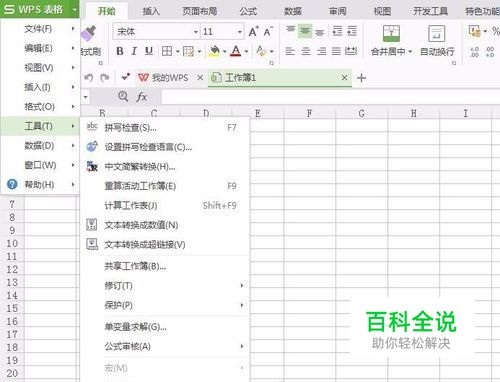Expand the 公式审核(A) submenu
Image resolution: width=500 pixels, height=382 pixels.
coord(242,346)
